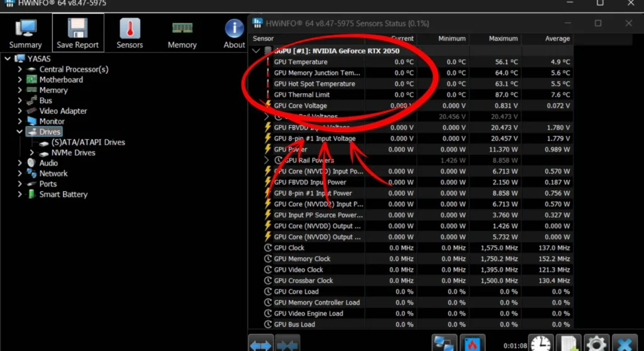
Task: Expand the Ports tree node
Action: (x=19, y=184)
